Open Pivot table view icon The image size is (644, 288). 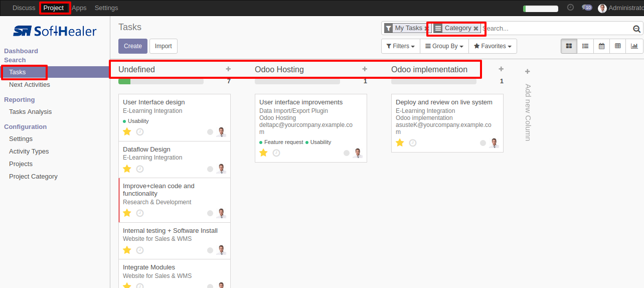(618, 46)
